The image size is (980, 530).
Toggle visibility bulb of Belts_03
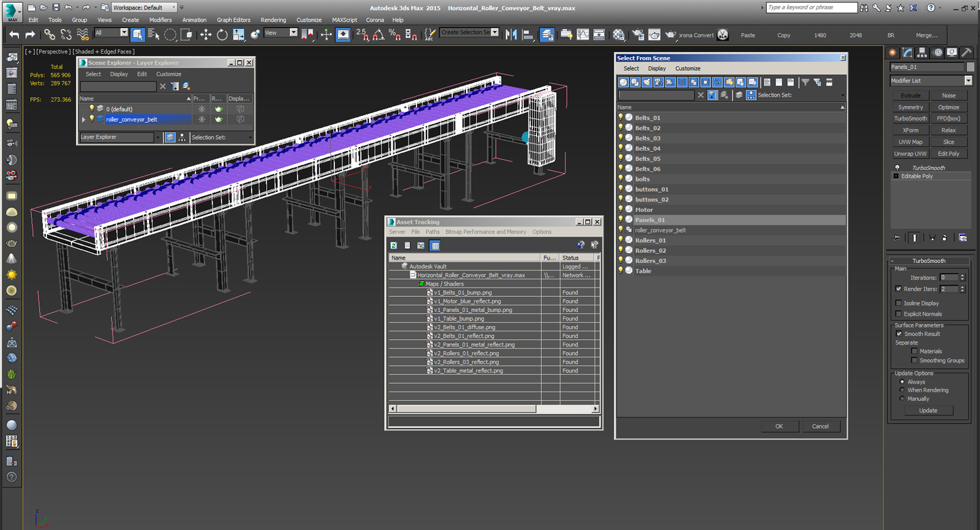[620, 138]
